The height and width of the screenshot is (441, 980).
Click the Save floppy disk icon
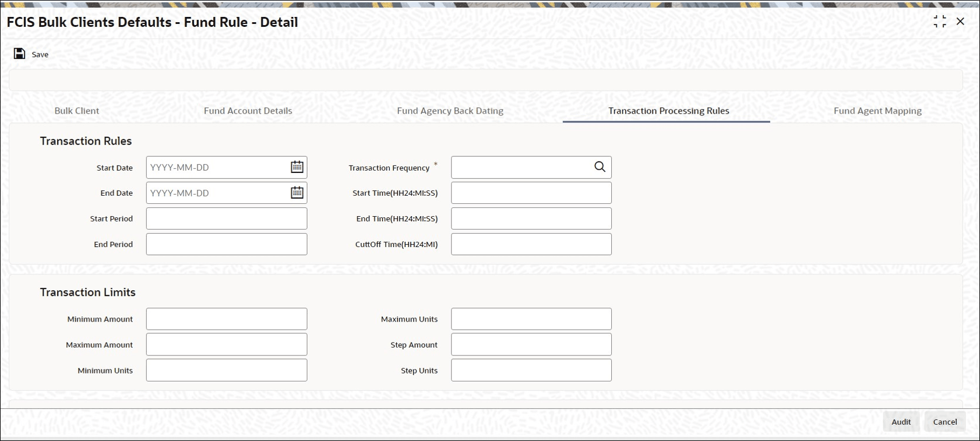19,54
